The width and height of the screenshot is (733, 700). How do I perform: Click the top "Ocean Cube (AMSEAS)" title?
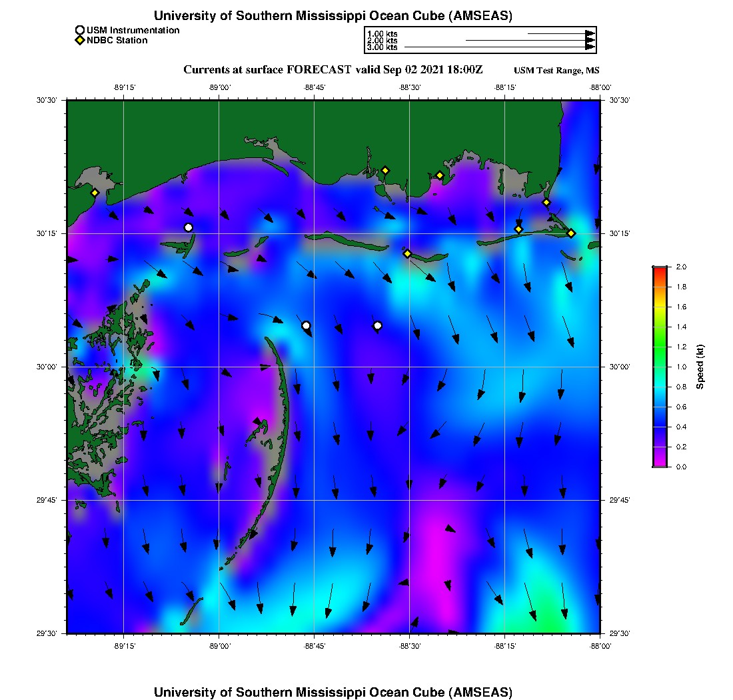pos(333,15)
